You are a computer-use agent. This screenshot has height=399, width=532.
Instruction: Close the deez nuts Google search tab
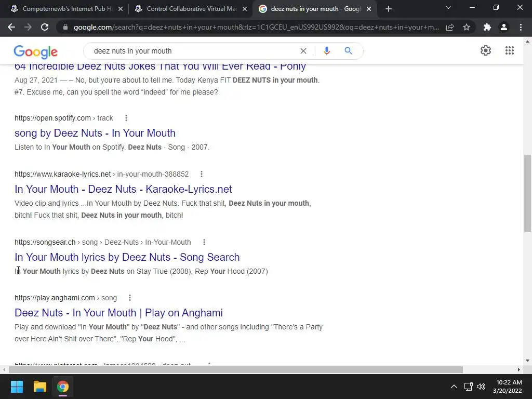point(369,9)
